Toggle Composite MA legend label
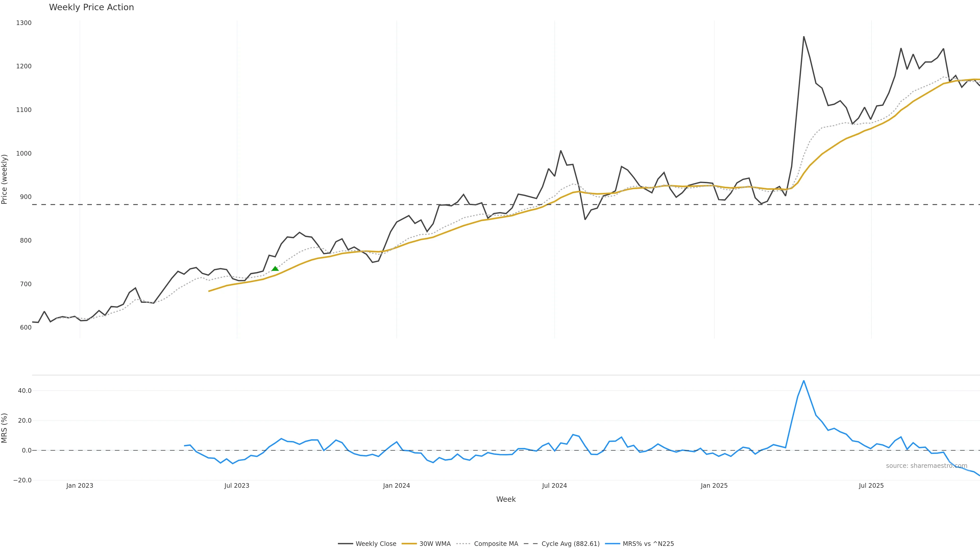Viewport: 980px width, 551px height. coord(496,544)
